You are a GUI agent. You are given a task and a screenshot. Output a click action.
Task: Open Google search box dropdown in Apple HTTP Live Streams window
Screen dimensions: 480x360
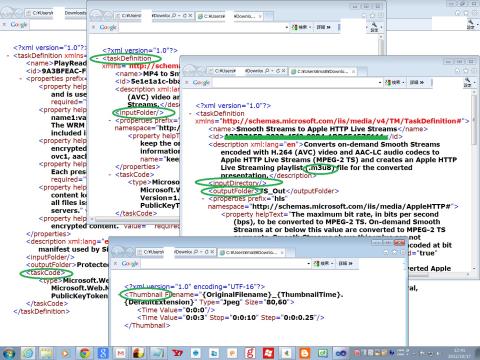click(380, 82)
